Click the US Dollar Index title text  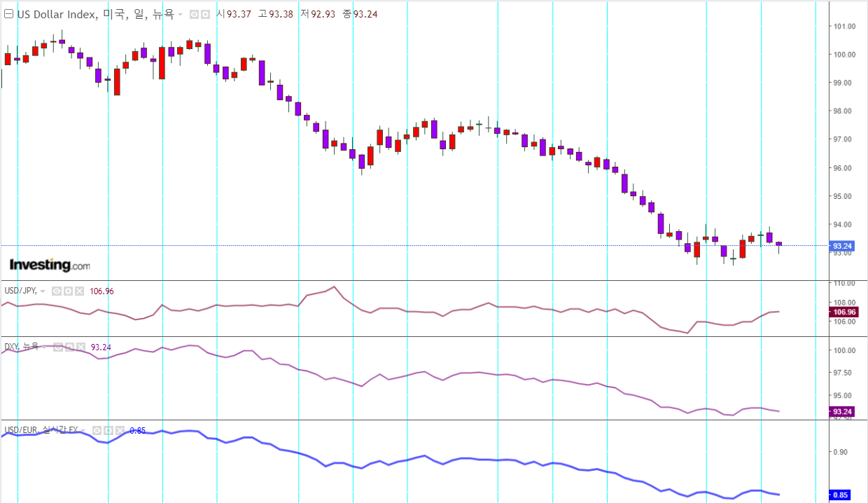(96, 14)
